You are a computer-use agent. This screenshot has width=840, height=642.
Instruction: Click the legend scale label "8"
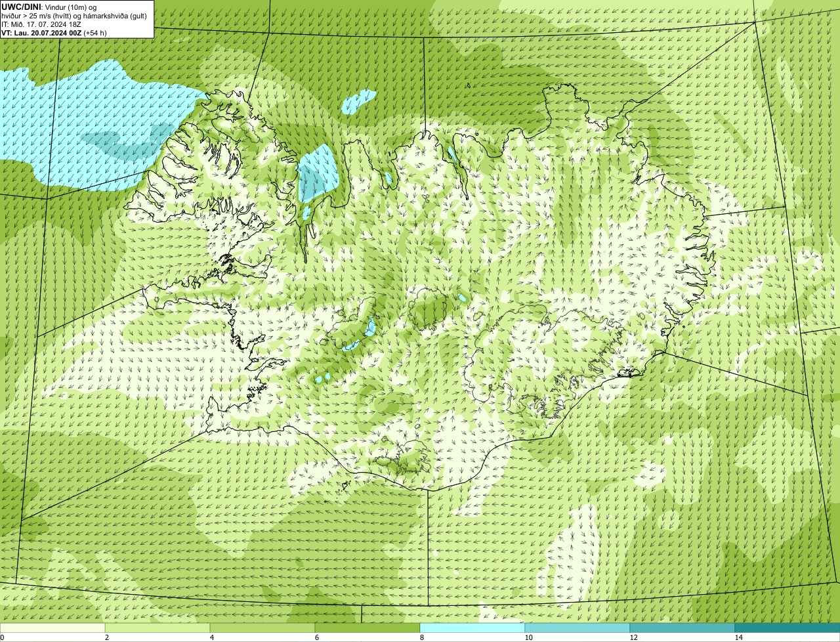[421, 637]
